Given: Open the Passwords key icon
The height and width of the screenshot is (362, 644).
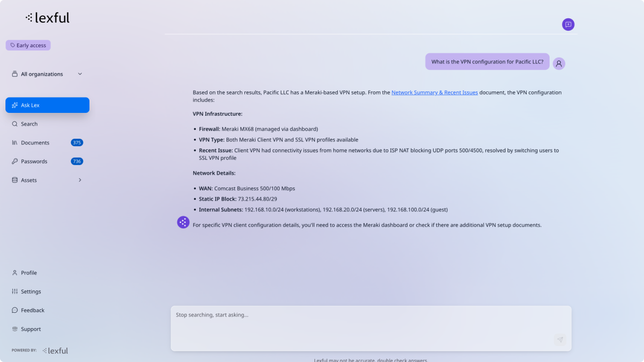Looking at the screenshot, I should (14, 161).
